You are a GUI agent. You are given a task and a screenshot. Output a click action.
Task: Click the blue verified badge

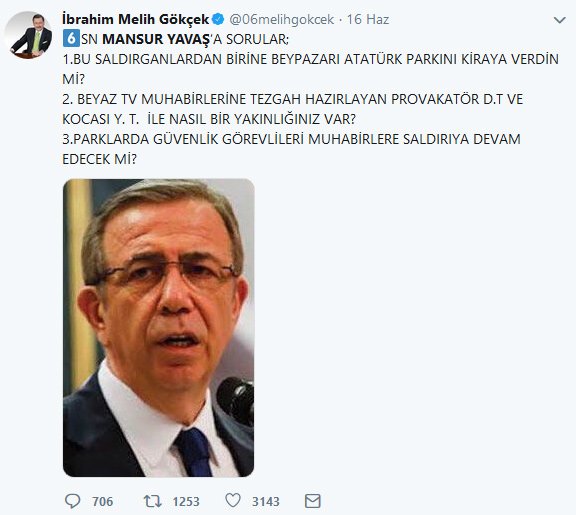click(x=218, y=19)
